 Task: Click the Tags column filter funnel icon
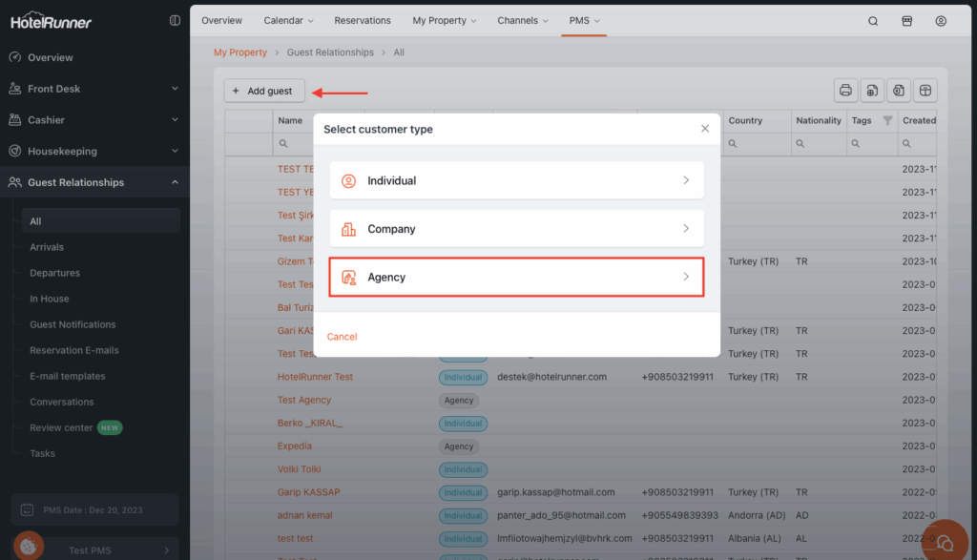[887, 121]
